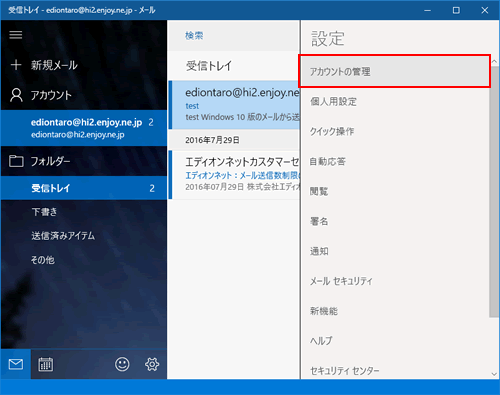Open the エディオンネットカスタマー email

click(x=234, y=175)
